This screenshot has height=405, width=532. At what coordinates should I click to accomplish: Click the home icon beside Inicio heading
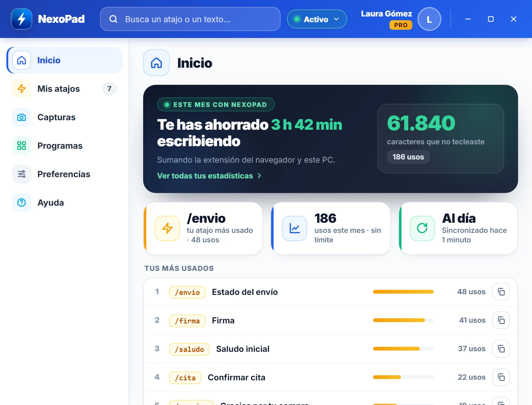pyautogui.click(x=156, y=63)
